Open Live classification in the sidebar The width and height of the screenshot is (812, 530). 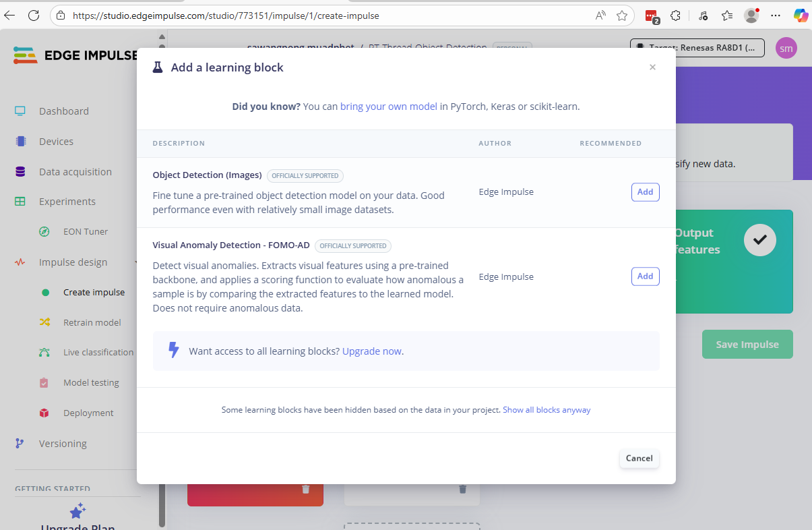coord(98,353)
